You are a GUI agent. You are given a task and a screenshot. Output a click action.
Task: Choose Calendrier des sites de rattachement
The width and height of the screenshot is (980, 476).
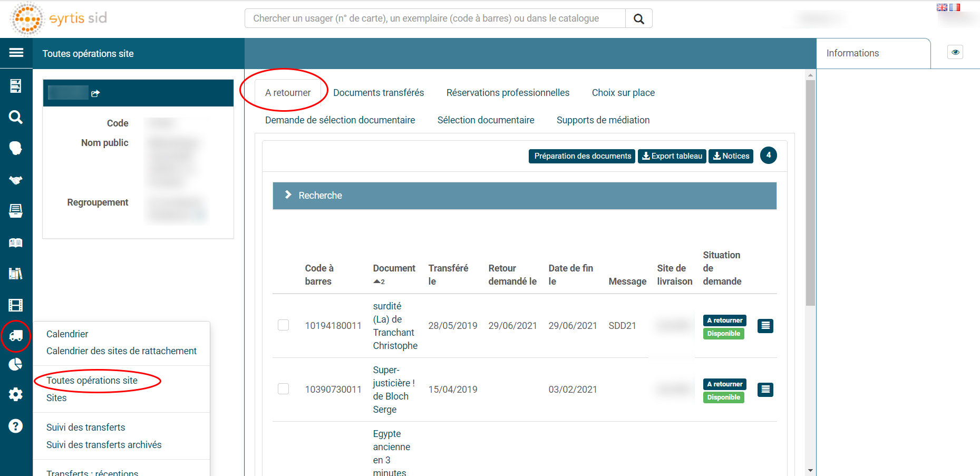(121, 351)
